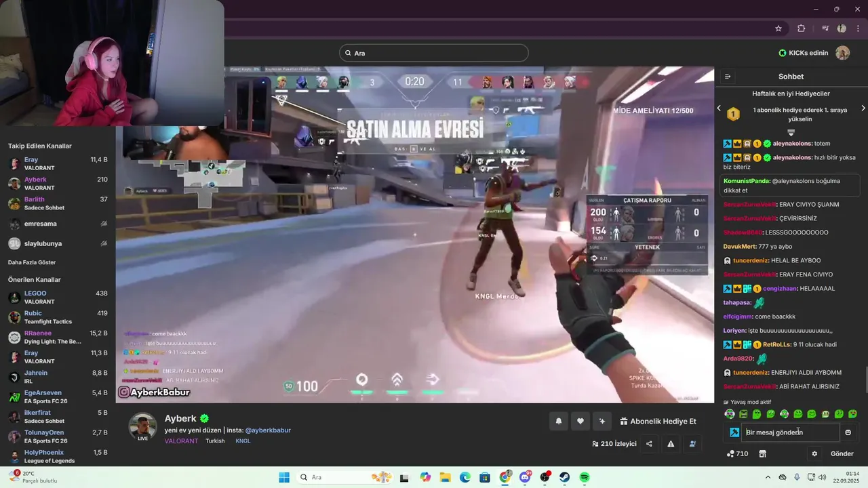The width and height of the screenshot is (868, 488).
Task: Insert the angry square-face emote
Action: click(x=743, y=414)
